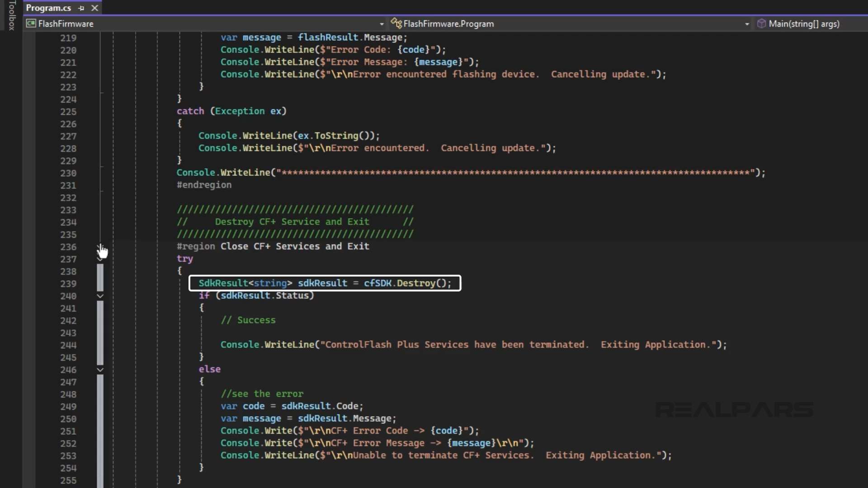Click line number 239 in the gutter

68,284
